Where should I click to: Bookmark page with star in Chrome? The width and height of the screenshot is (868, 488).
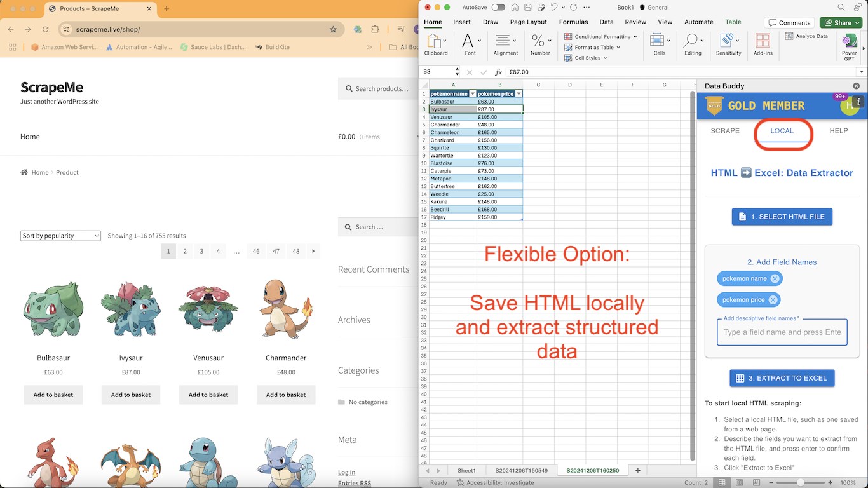[x=333, y=29]
